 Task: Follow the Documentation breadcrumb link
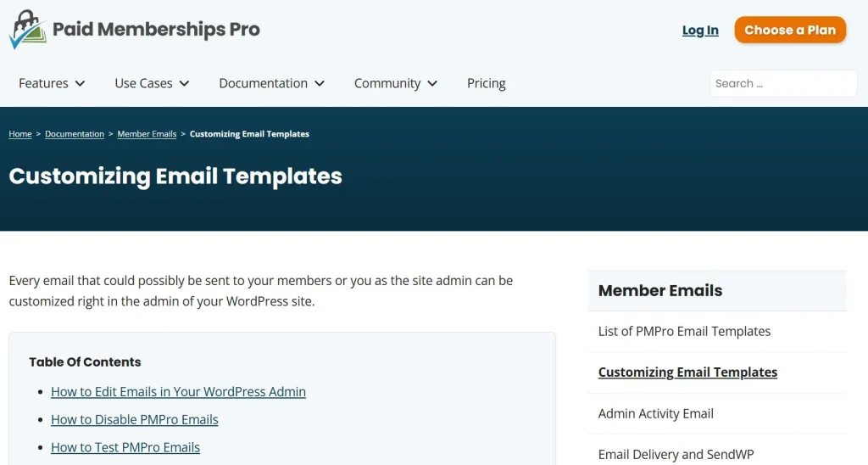pyautogui.click(x=75, y=133)
